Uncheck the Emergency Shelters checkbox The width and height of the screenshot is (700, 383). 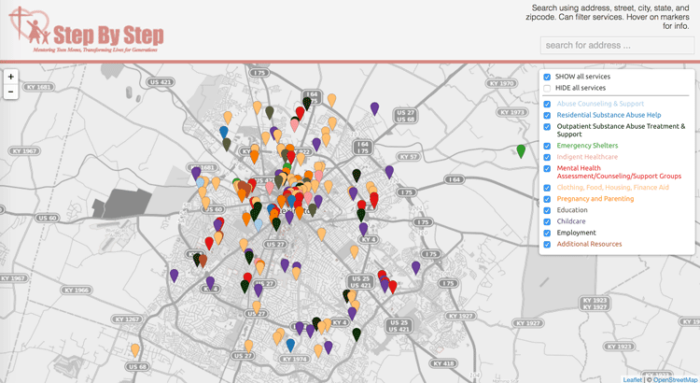tap(547, 146)
